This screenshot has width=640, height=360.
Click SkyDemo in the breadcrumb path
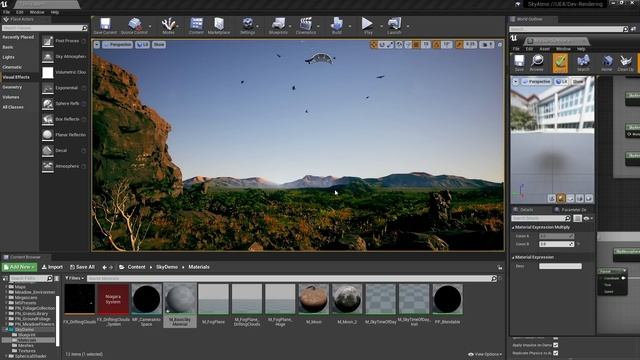click(167, 267)
